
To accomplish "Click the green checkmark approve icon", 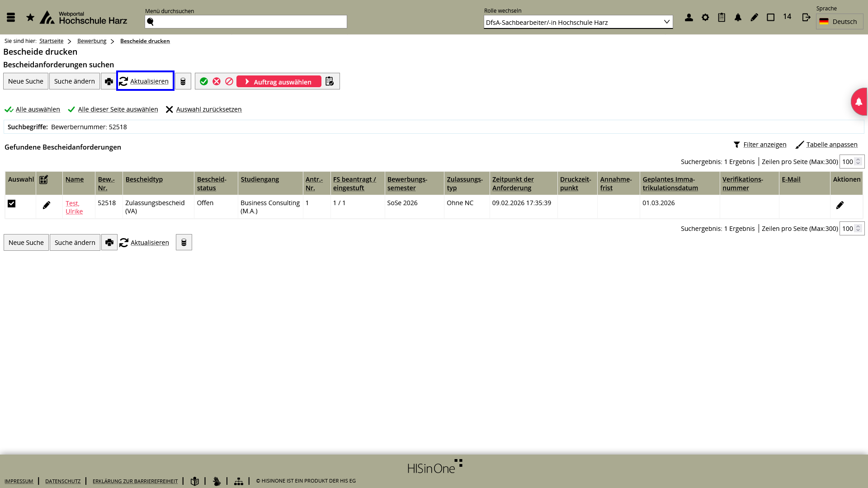I will coord(204,81).
